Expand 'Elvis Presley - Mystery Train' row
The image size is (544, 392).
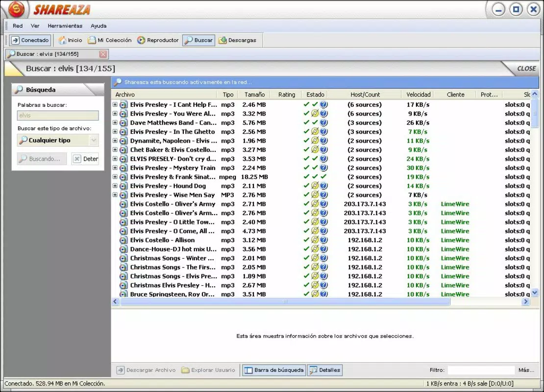click(115, 168)
